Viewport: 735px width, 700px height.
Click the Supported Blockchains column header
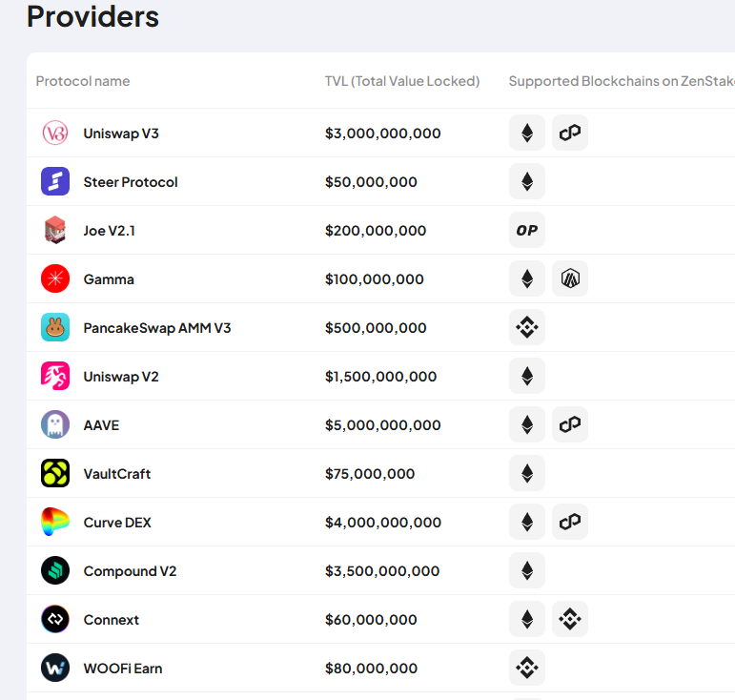pyautogui.click(x=620, y=81)
